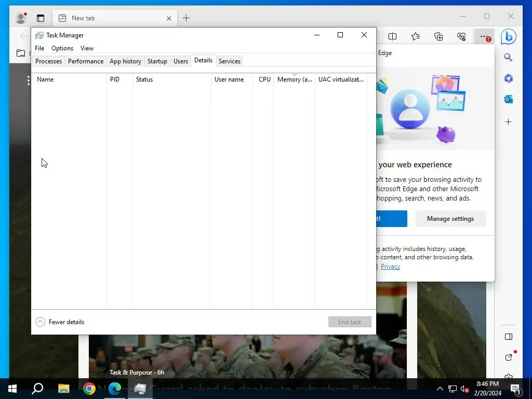Open the Windows Start menu
This screenshot has width=532, height=399.
(12, 389)
